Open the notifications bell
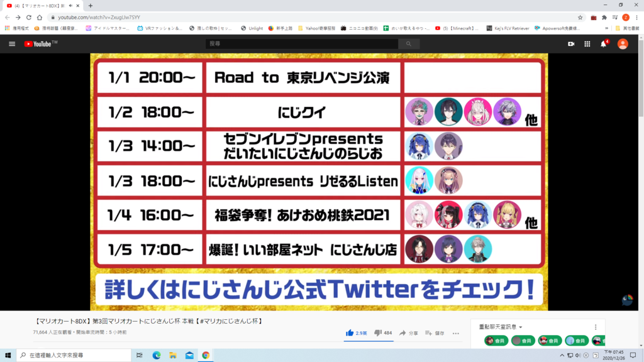644x362 pixels. click(x=604, y=44)
